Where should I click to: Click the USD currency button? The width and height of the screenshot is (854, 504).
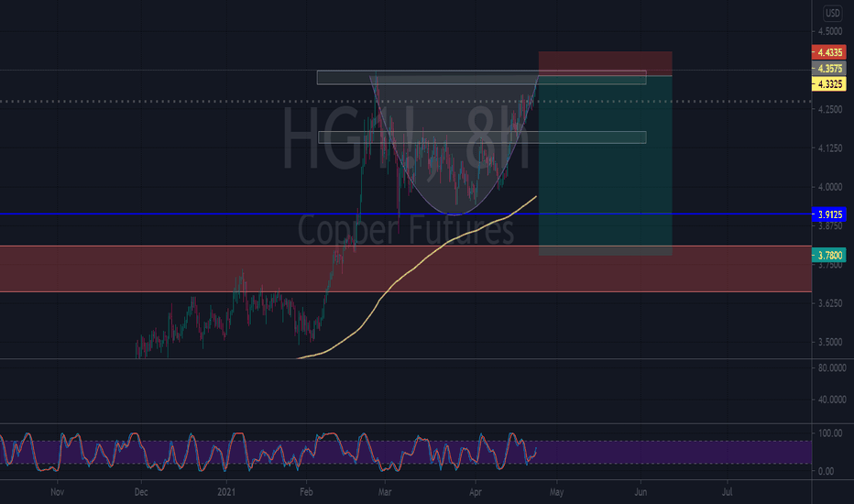point(832,13)
